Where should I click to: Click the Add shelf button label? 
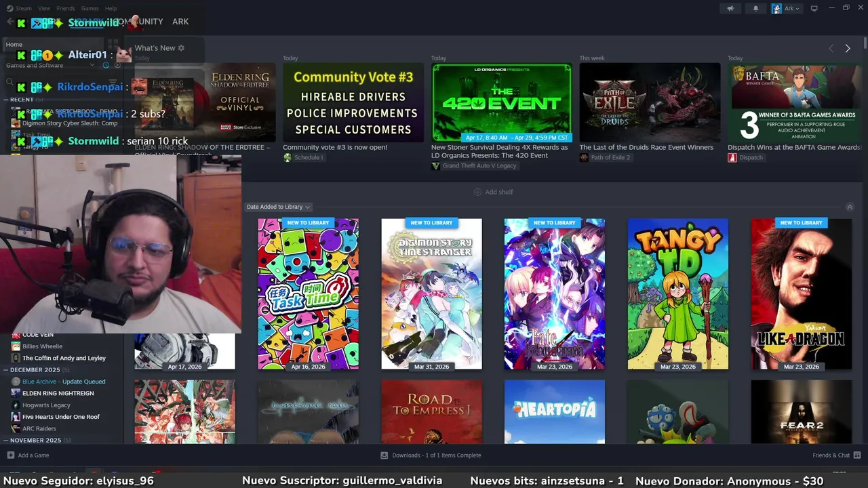click(x=499, y=192)
